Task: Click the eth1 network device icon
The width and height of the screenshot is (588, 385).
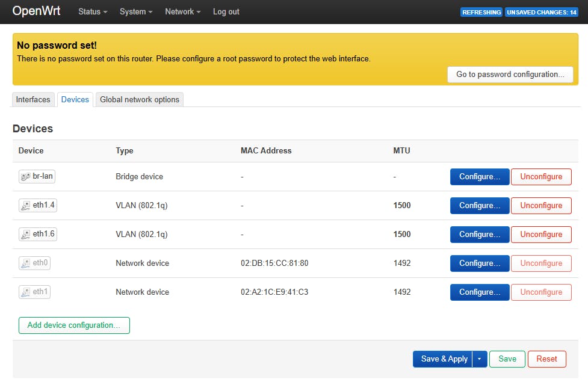Action: click(25, 292)
